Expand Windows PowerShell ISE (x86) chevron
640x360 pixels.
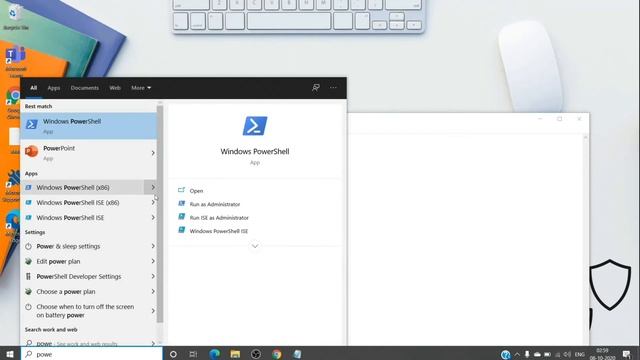pyautogui.click(x=153, y=202)
